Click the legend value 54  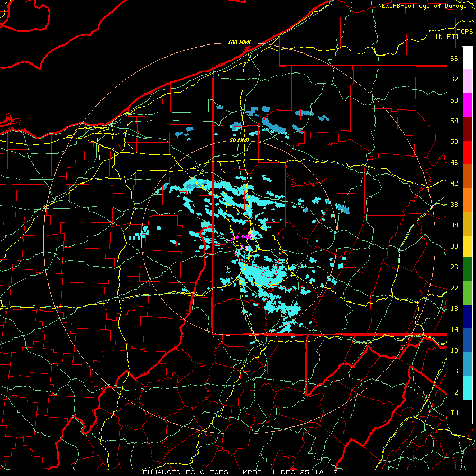[454, 121]
